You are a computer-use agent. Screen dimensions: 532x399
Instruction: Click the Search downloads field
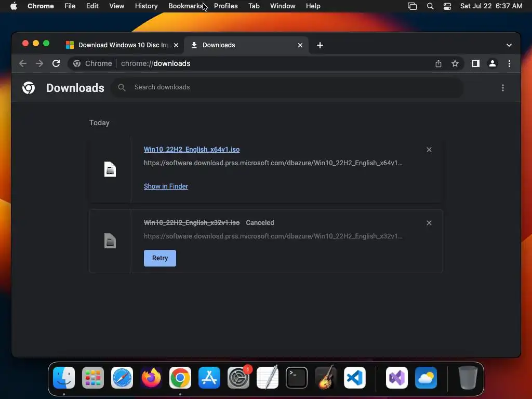287,87
